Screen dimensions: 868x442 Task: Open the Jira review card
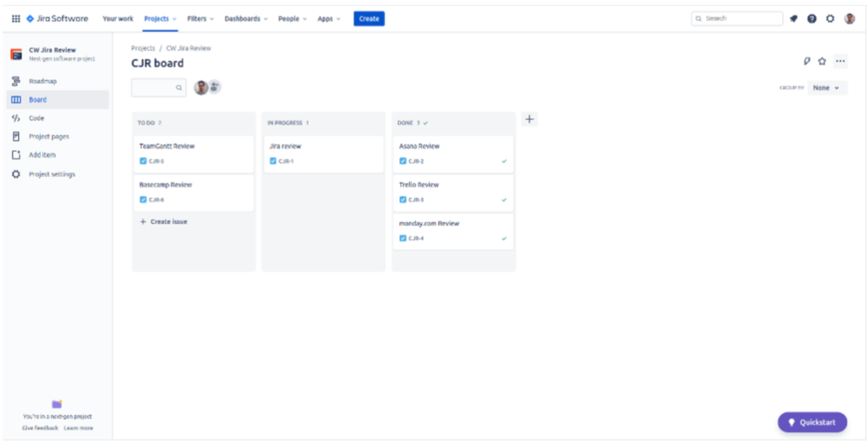coord(324,154)
